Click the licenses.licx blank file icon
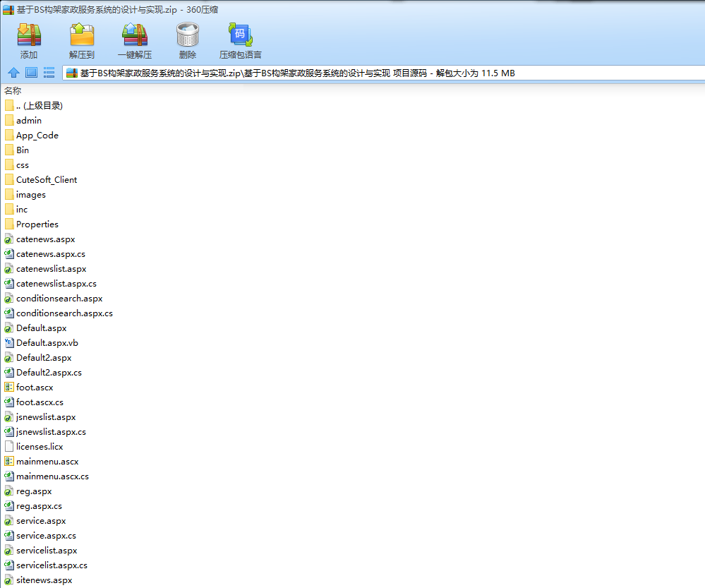 [9, 447]
